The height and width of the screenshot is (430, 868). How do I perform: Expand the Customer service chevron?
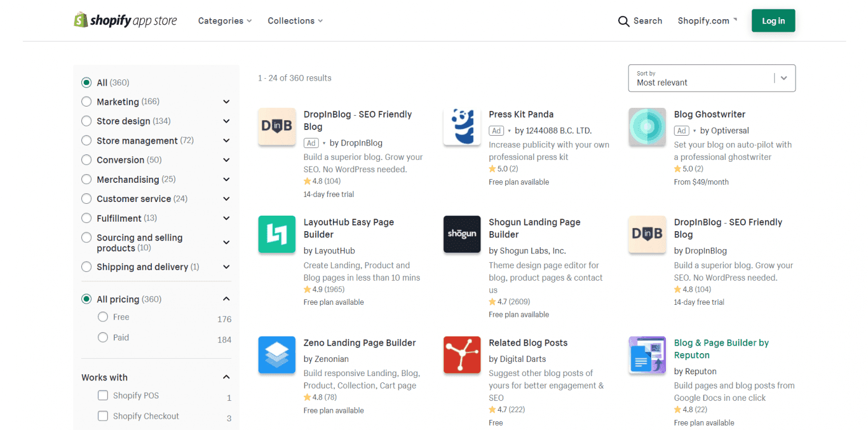click(226, 199)
